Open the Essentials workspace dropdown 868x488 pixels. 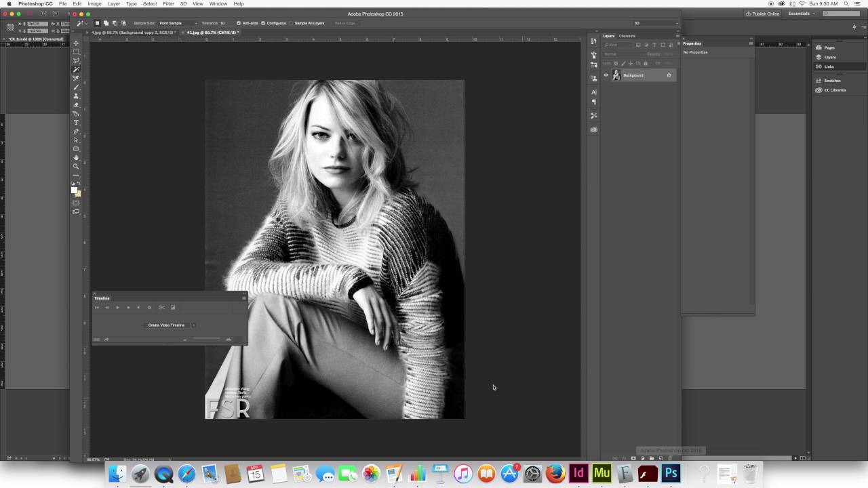[x=802, y=14]
